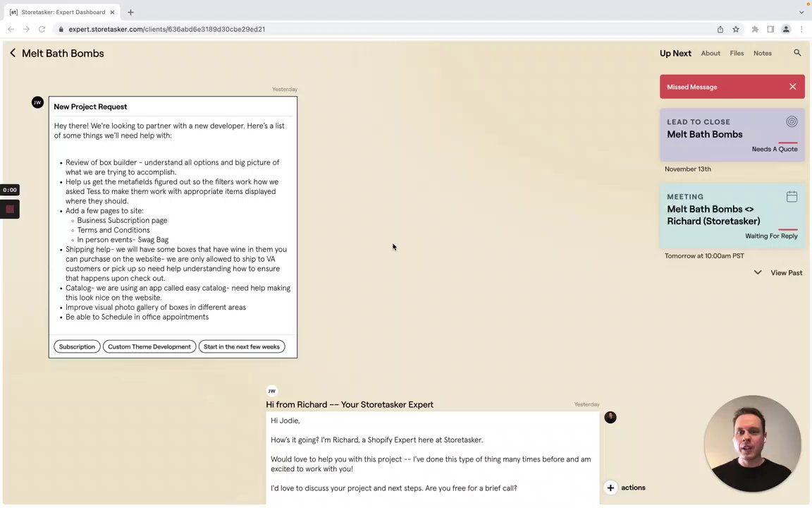Click the actions label
Image resolution: width=812 pixels, height=508 pixels.
point(633,488)
